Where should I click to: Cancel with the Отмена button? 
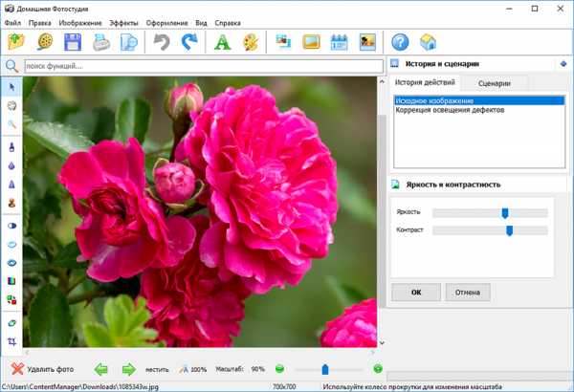pos(468,292)
